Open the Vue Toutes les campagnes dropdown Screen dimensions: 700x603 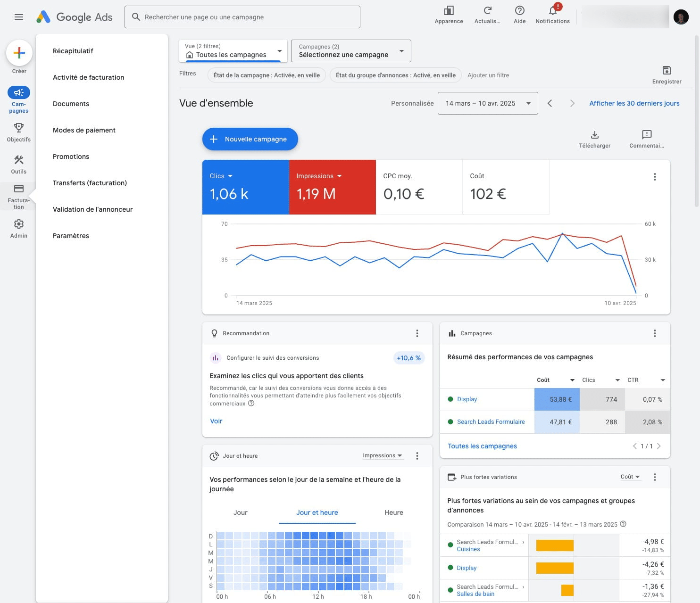tap(233, 51)
